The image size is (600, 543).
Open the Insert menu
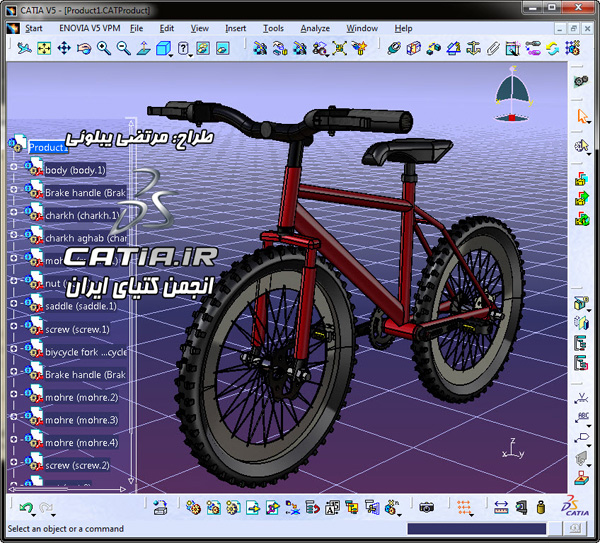pyautogui.click(x=235, y=28)
